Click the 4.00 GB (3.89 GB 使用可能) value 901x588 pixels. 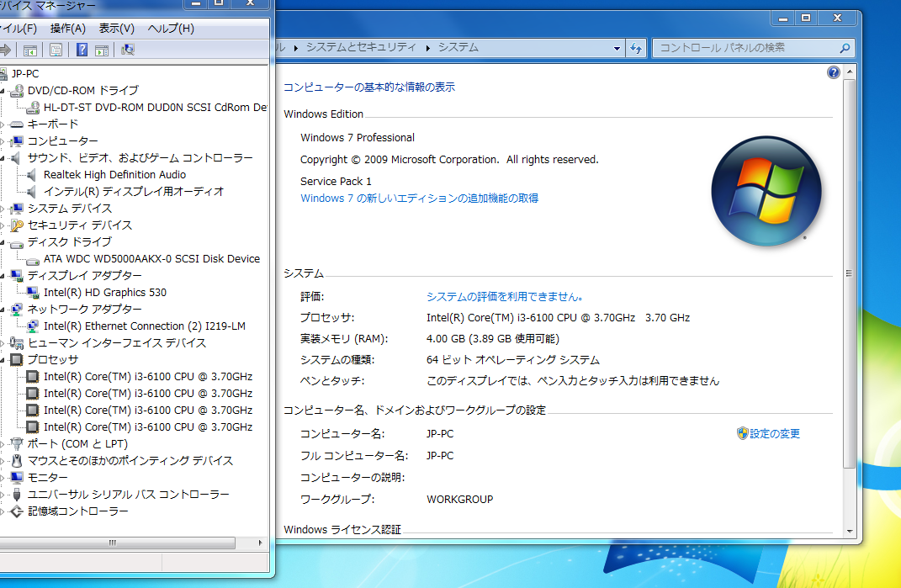coord(492,339)
